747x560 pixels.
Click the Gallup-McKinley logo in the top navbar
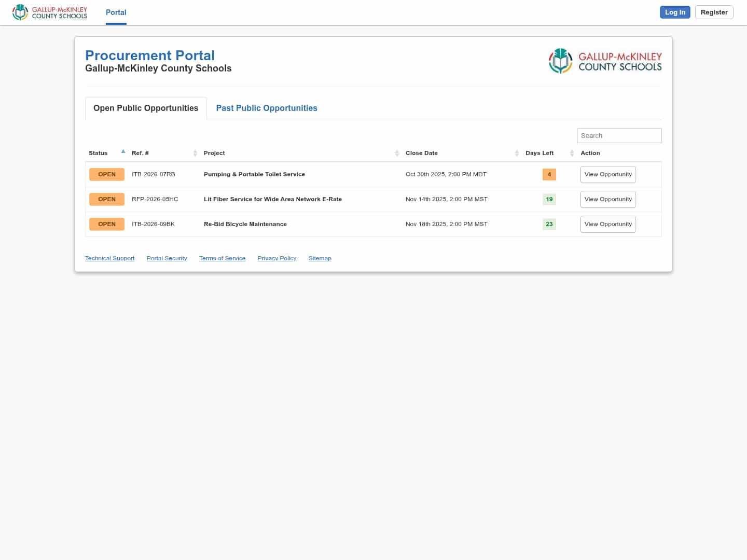pyautogui.click(x=50, y=12)
